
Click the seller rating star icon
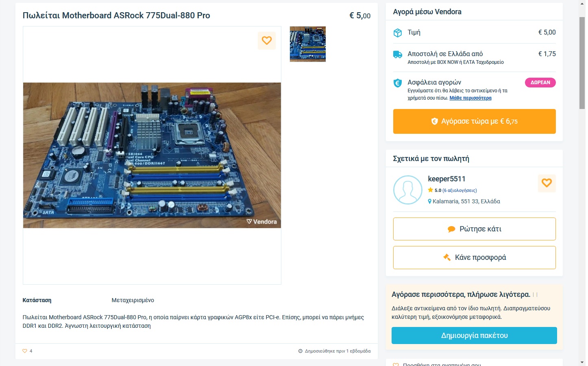(x=430, y=190)
